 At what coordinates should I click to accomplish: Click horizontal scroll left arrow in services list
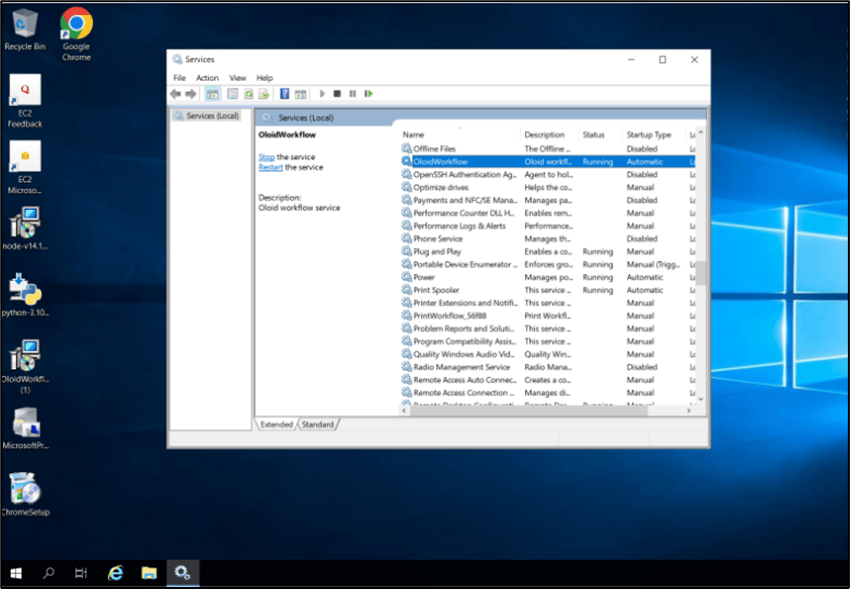[x=404, y=411]
